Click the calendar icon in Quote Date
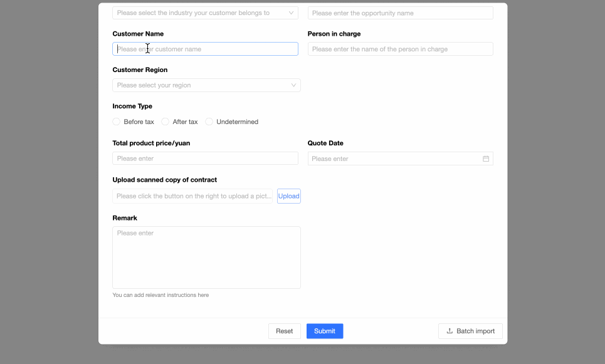The image size is (605, 364). pyautogui.click(x=486, y=159)
